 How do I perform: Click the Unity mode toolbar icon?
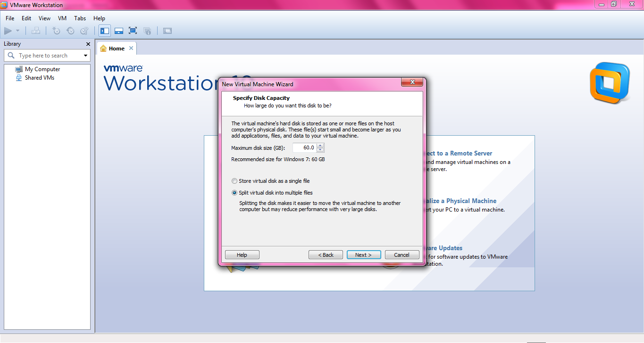[x=147, y=31]
